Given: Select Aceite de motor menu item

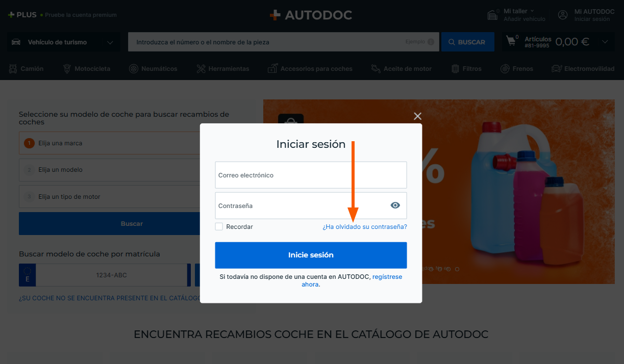Looking at the screenshot, I should (402, 68).
